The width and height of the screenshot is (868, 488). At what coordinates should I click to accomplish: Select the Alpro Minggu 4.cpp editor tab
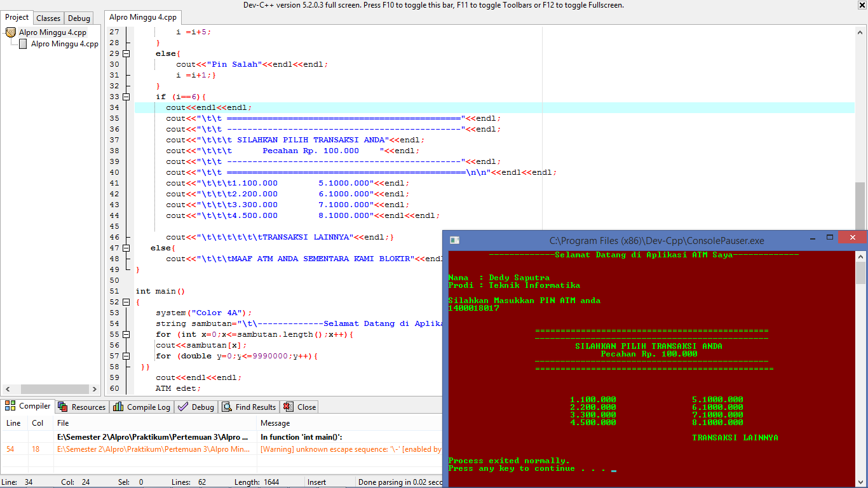click(x=143, y=18)
